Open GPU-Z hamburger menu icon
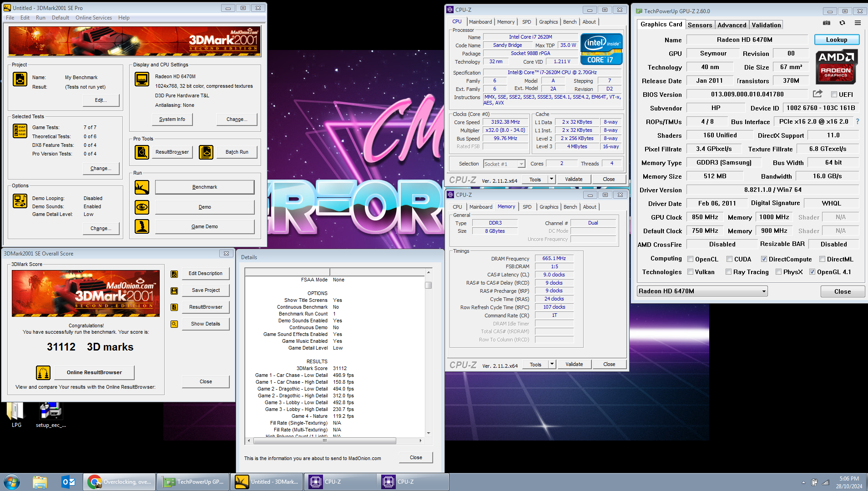This screenshot has height=491, width=868. 858,23
